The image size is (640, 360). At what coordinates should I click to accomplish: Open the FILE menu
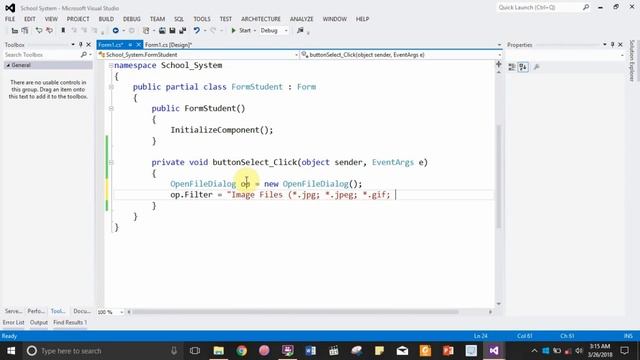pyautogui.click(x=10, y=19)
